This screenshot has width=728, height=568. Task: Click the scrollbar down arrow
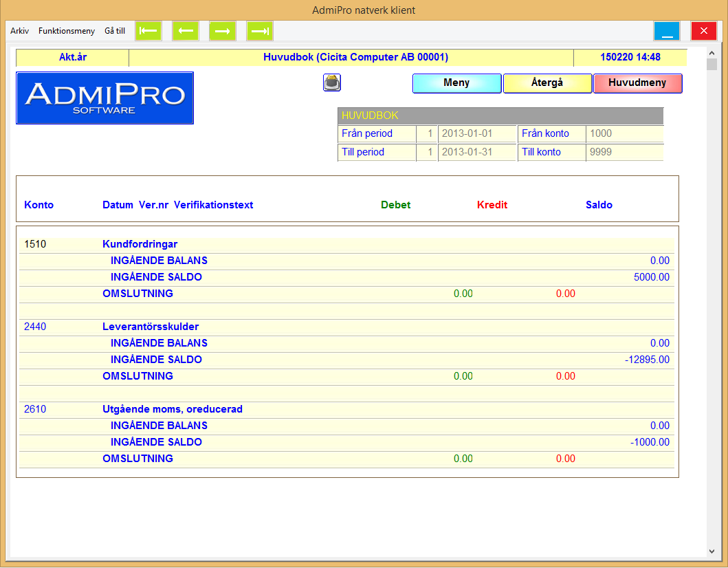tap(712, 551)
